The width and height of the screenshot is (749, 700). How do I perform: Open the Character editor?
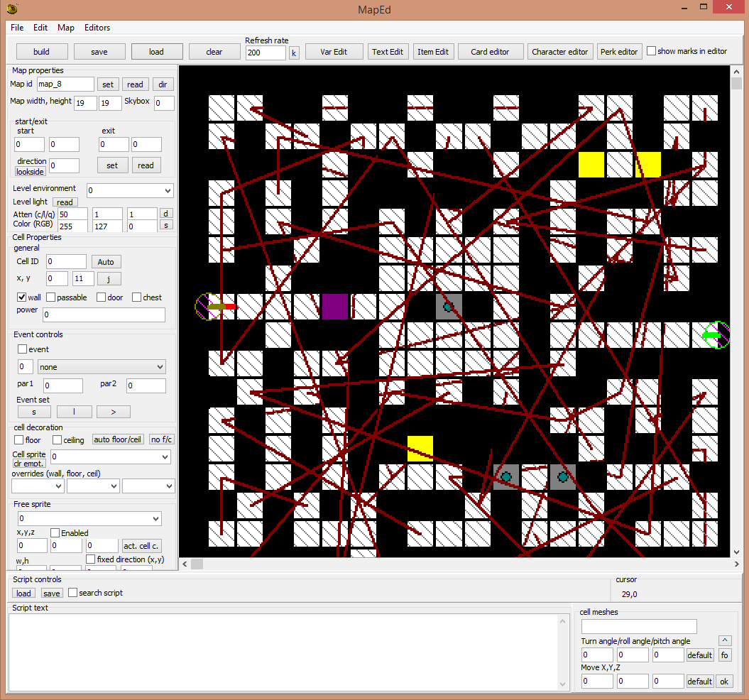[560, 52]
